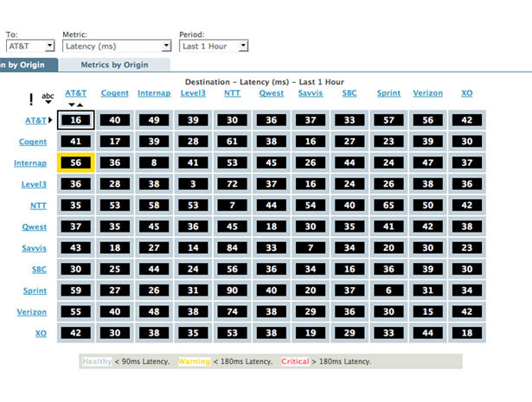Open Internap row label link
Viewport: 532px width, 402px height.
[x=30, y=163]
